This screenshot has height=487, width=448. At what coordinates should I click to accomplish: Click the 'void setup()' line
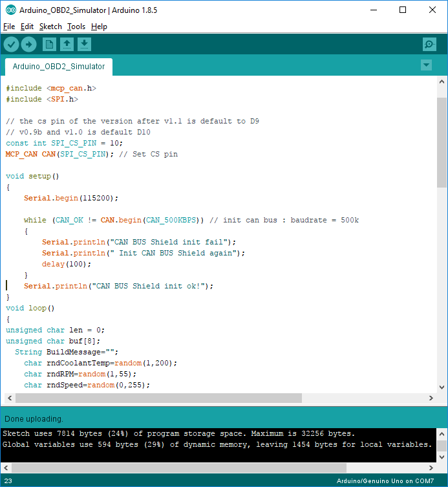pos(32,176)
